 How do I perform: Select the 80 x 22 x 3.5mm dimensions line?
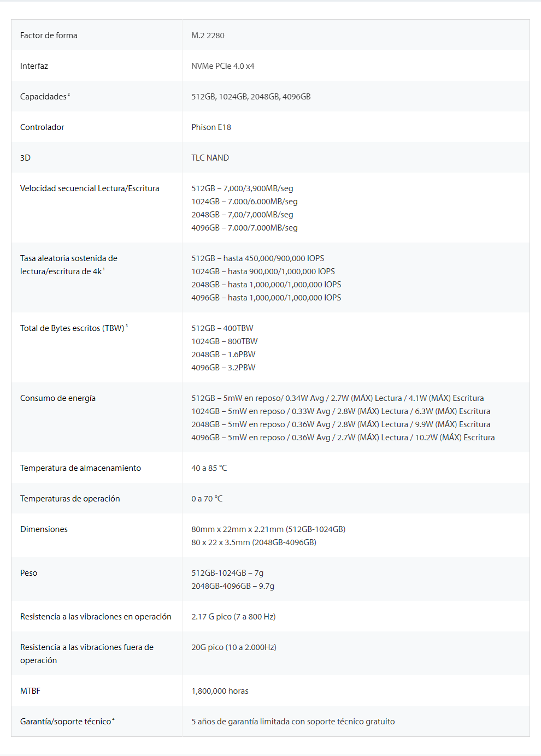tap(254, 542)
